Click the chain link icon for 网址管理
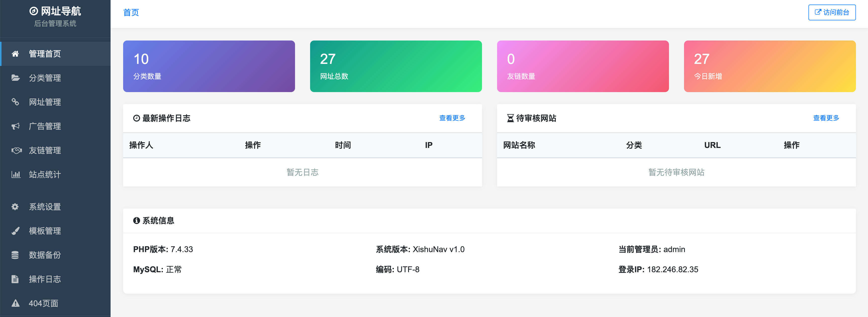868x317 pixels. (x=15, y=102)
